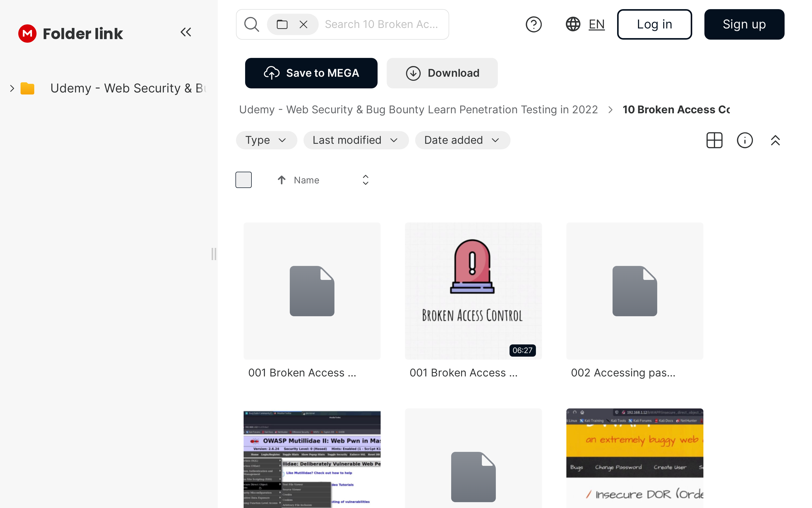Click the Download button

tap(442, 73)
